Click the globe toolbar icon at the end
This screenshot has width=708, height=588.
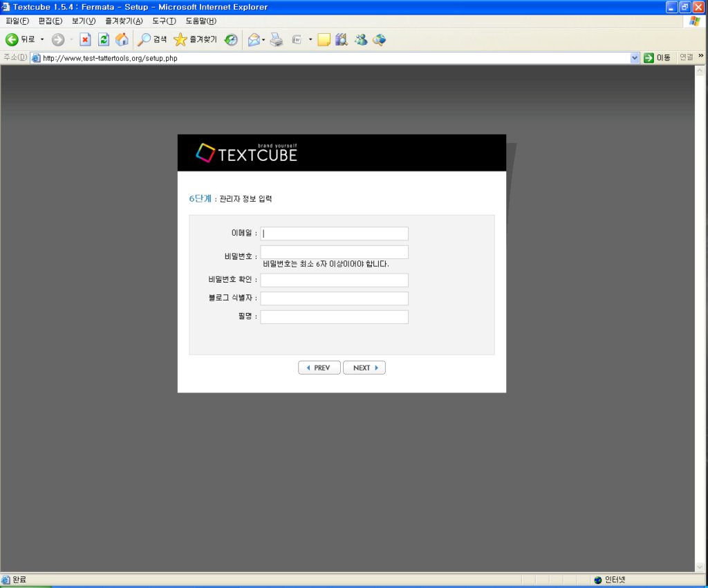tap(380, 39)
